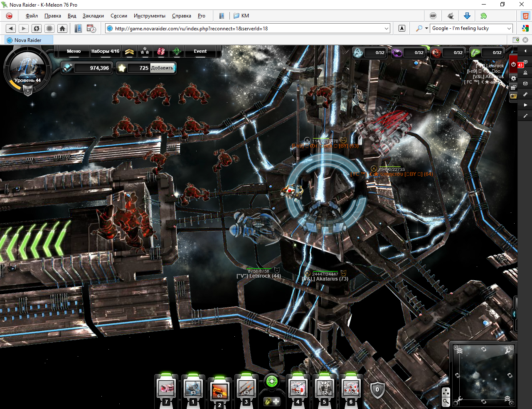
Task: Open game settings gear icon
Action: tap(514, 78)
